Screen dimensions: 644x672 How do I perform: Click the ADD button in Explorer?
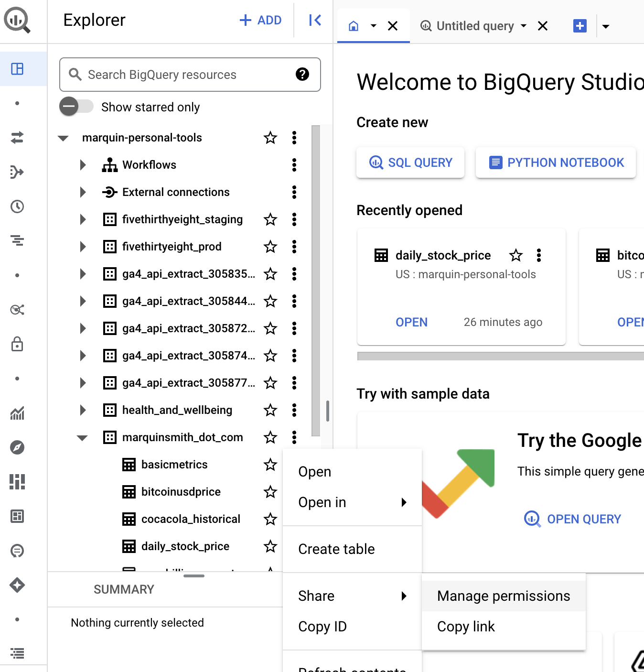point(260,20)
